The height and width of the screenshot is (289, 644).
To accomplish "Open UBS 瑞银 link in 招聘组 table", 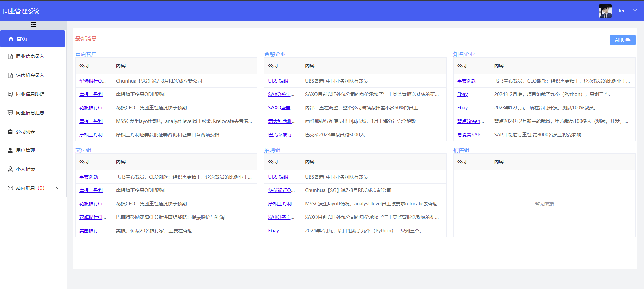I will coord(278,177).
